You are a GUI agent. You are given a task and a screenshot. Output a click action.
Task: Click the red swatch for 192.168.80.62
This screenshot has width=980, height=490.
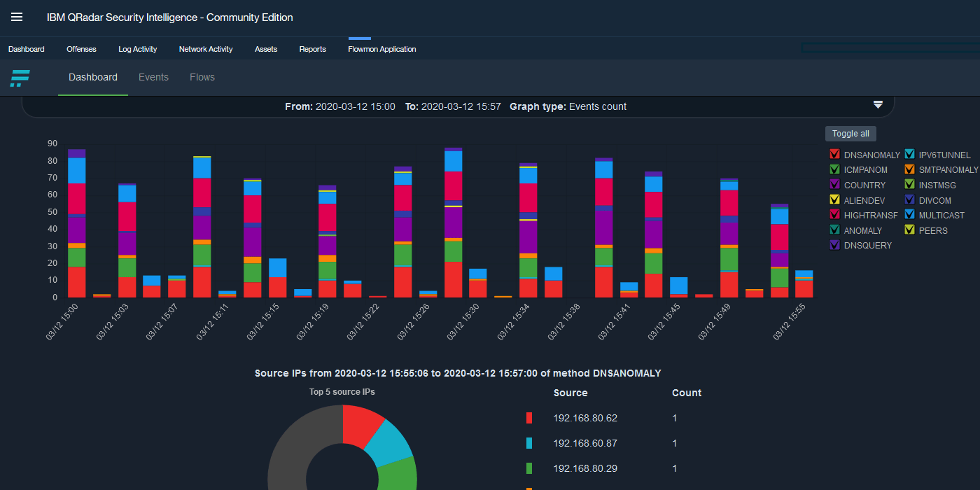529,418
